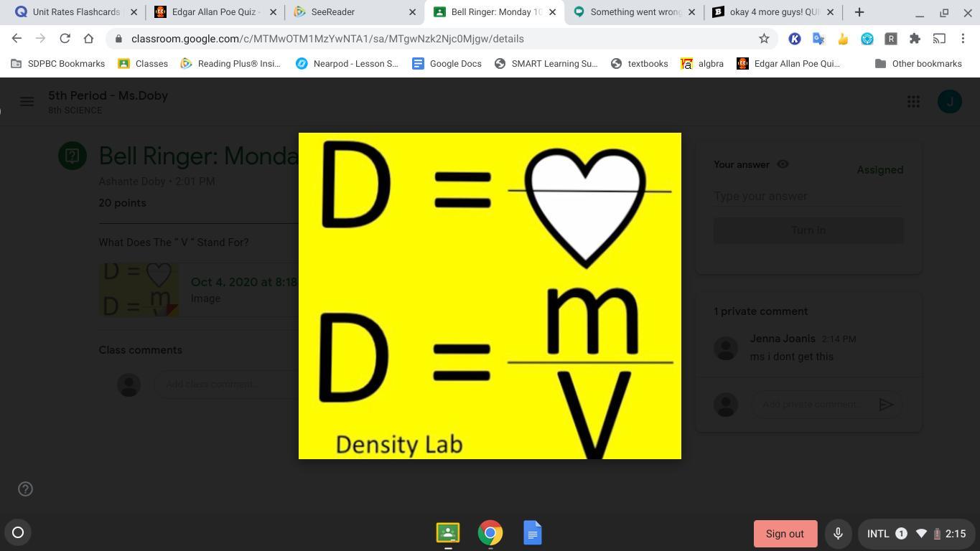Click the enlarged density formula image
This screenshot has width=980, height=551.
pos(490,296)
